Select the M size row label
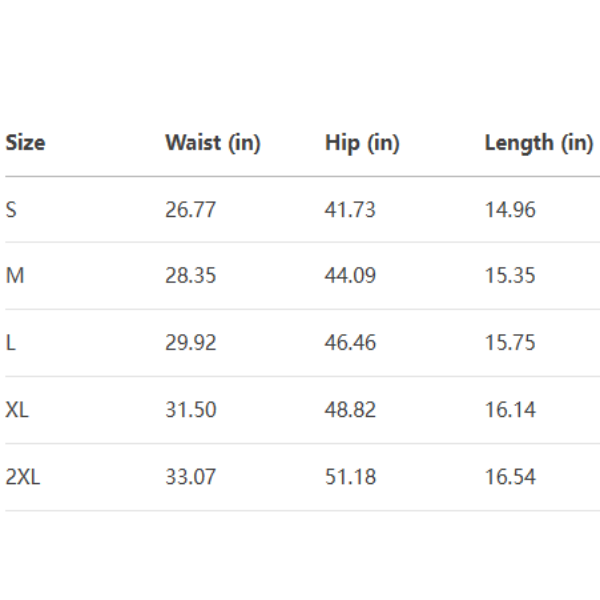 14,276
